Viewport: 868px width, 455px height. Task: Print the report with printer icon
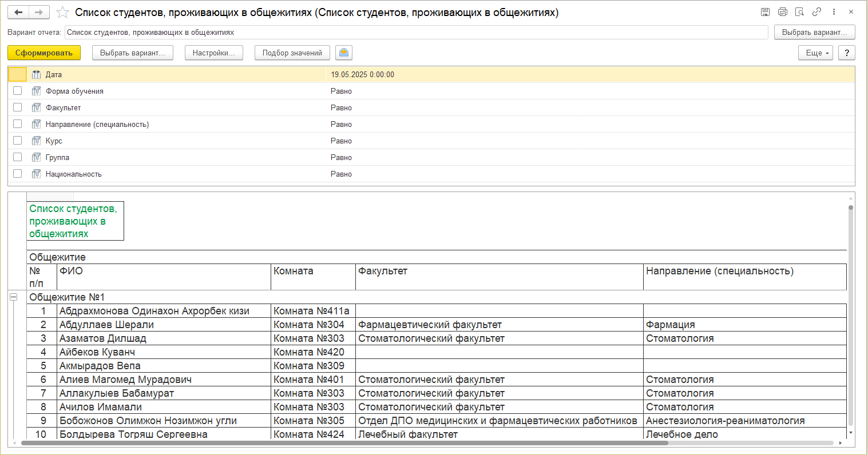click(x=783, y=12)
